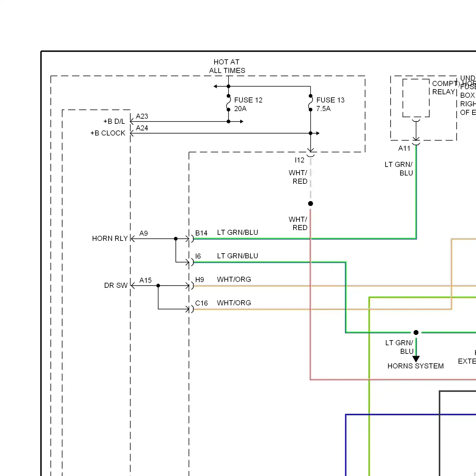Select the +B CLOCK signal label
476x476 pixels.
[108, 133]
